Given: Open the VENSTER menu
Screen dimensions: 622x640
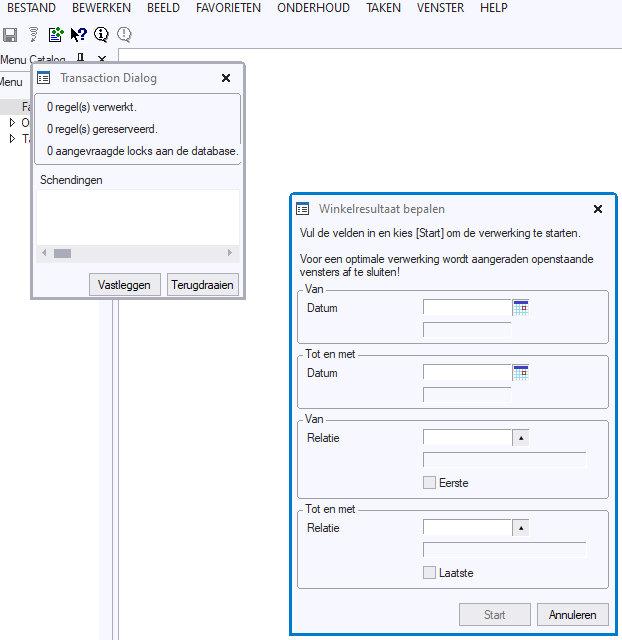Looking at the screenshot, I should click(440, 8).
